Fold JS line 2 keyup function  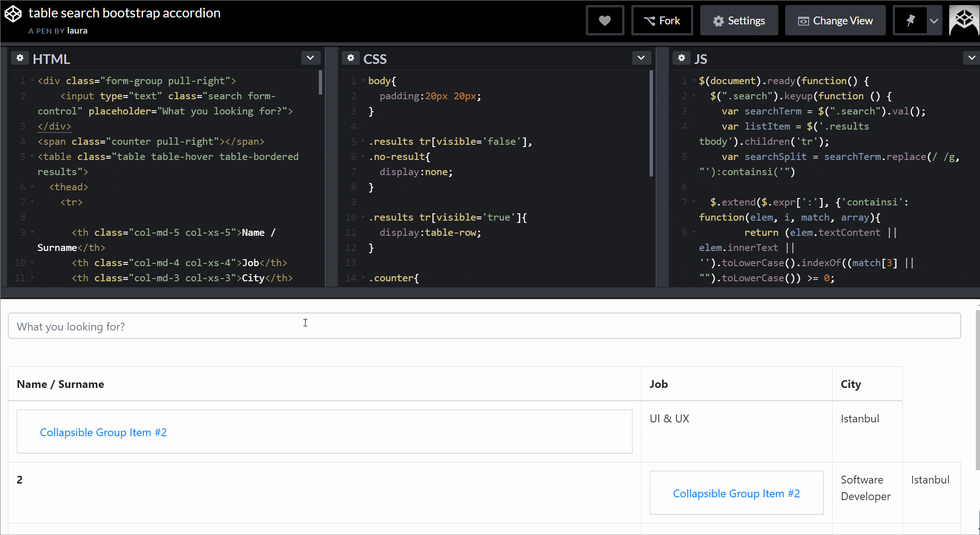coord(694,96)
